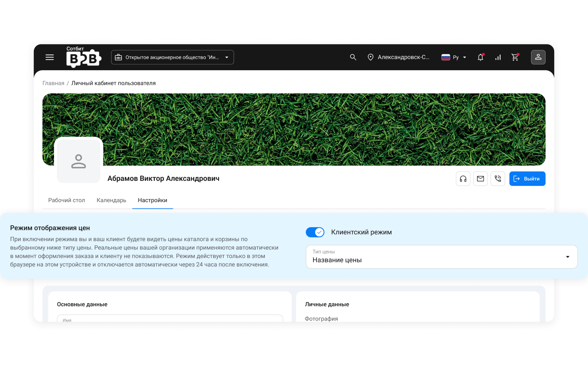
Task: Open the user profile icon in header
Action: tap(538, 57)
